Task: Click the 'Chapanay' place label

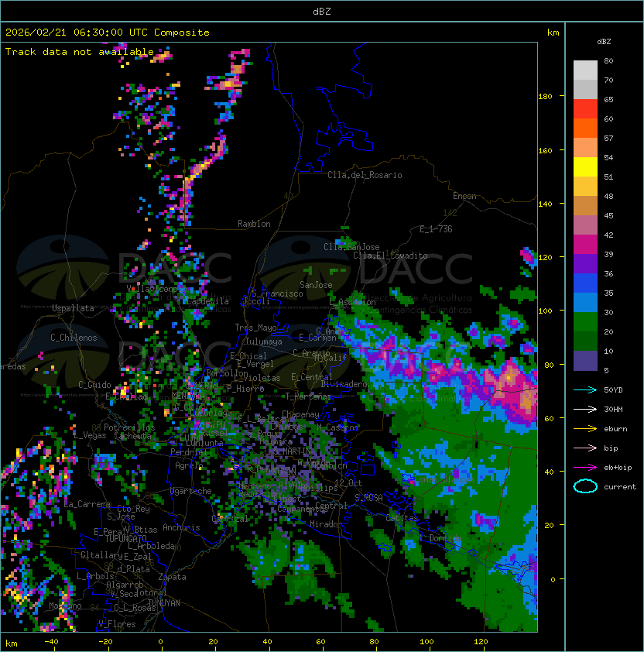Action: [x=300, y=414]
